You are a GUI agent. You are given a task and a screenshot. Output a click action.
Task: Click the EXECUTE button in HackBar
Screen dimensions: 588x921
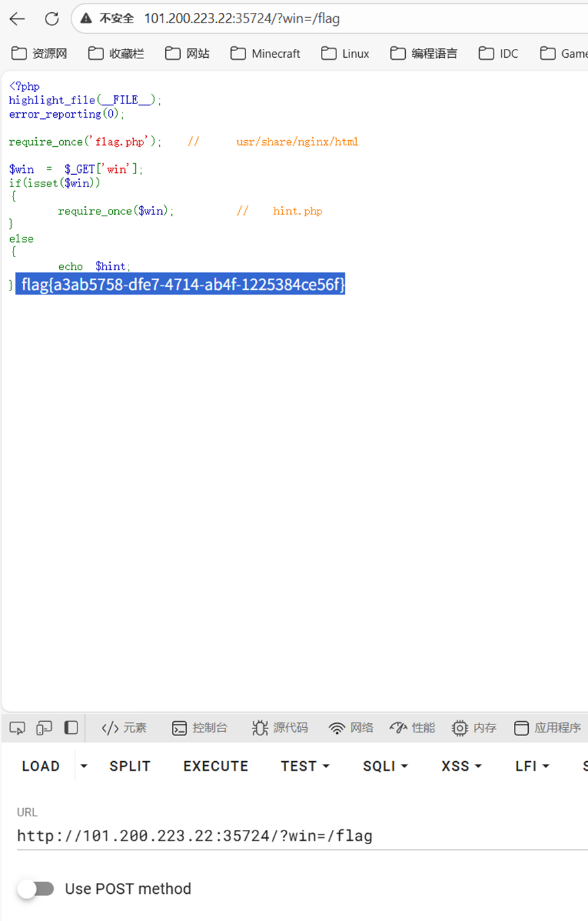coord(215,766)
